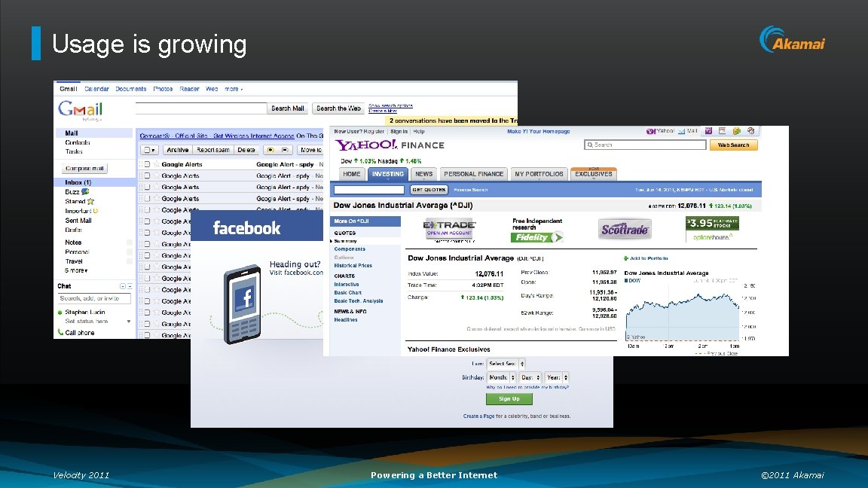Viewport: 868px width, 488px height.
Task: Click the green plus Add to Portfolio icon
Action: pos(626,258)
